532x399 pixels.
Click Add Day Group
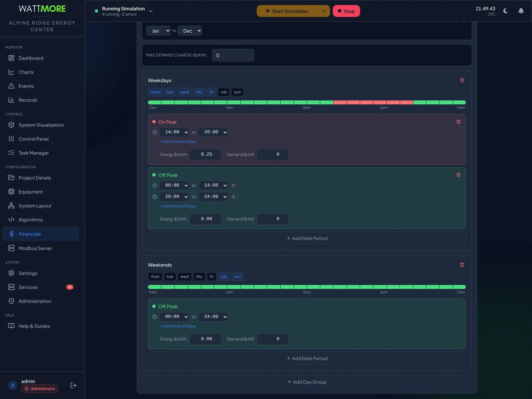(307, 382)
